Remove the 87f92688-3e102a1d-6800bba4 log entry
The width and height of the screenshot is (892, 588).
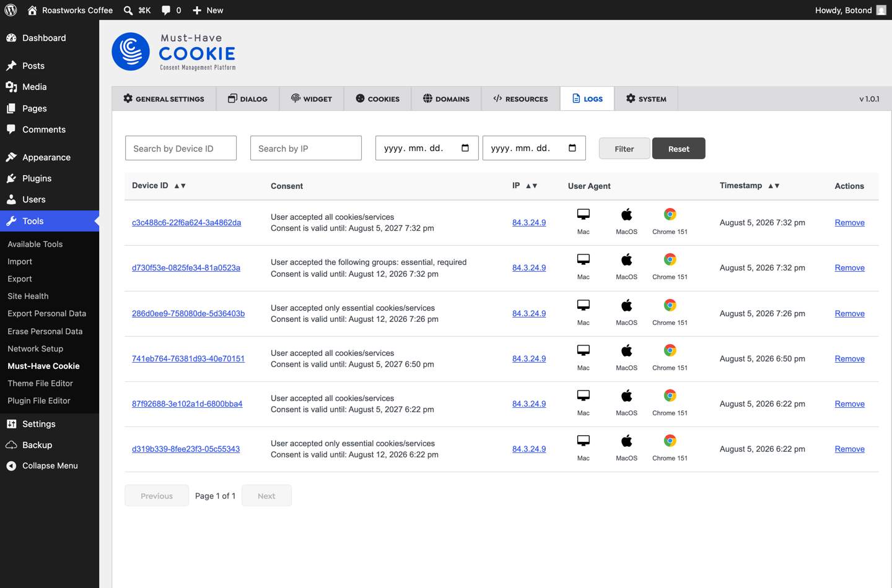(849, 404)
